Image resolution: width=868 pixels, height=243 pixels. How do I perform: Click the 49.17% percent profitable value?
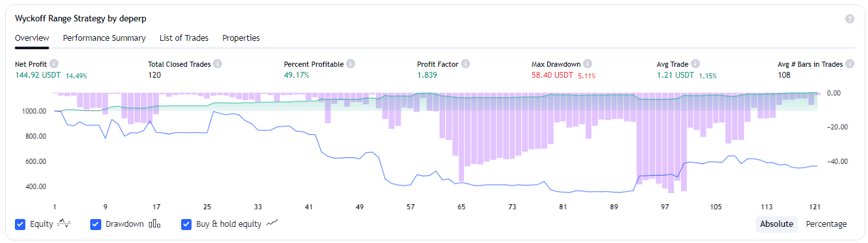click(297, 75)
